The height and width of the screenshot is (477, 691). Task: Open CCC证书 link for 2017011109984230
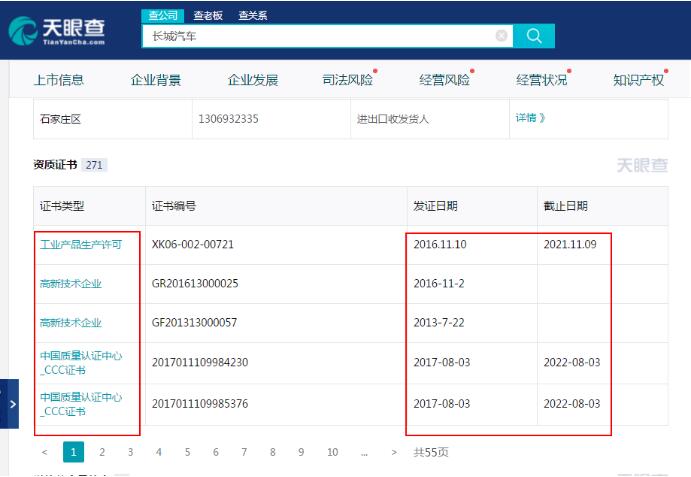(81, 363)
